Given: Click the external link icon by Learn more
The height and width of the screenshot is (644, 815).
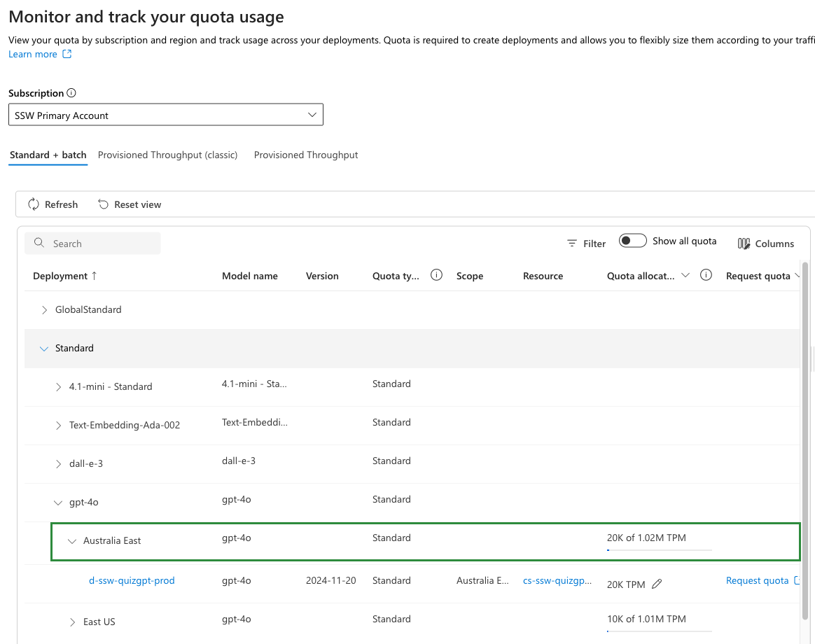Looking at the screenshot, I should (67, 54).
